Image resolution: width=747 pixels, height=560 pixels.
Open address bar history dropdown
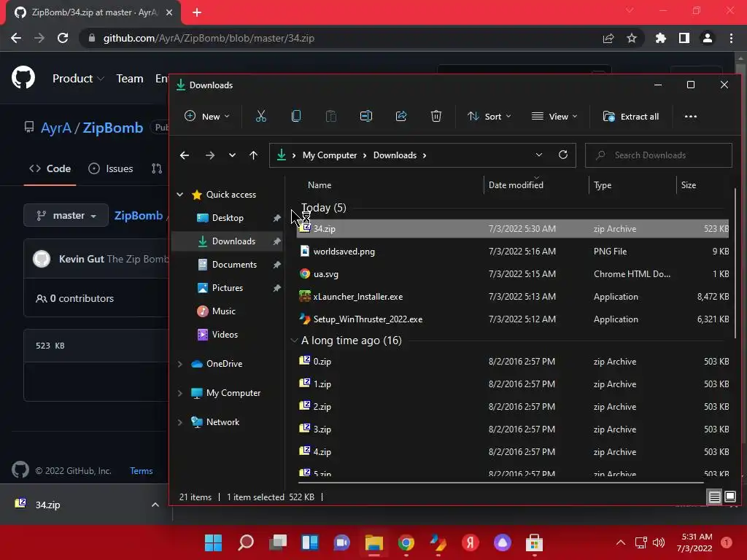coord(539,155)
